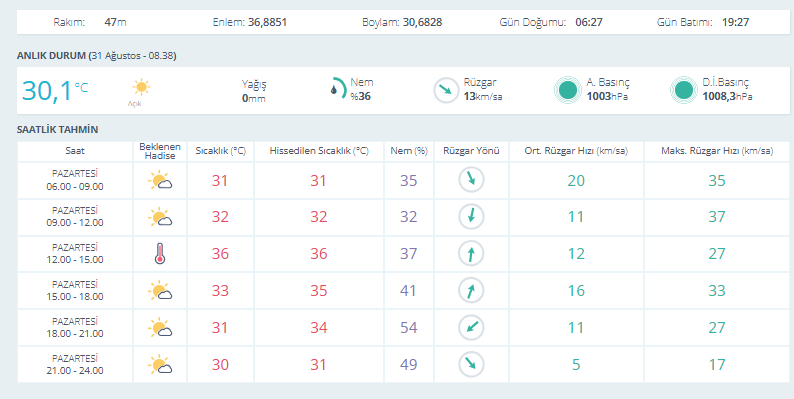The image size is (794, 399).
Task: Click the sunny 'Açık' current weather icon
Action: coord(141,88)
